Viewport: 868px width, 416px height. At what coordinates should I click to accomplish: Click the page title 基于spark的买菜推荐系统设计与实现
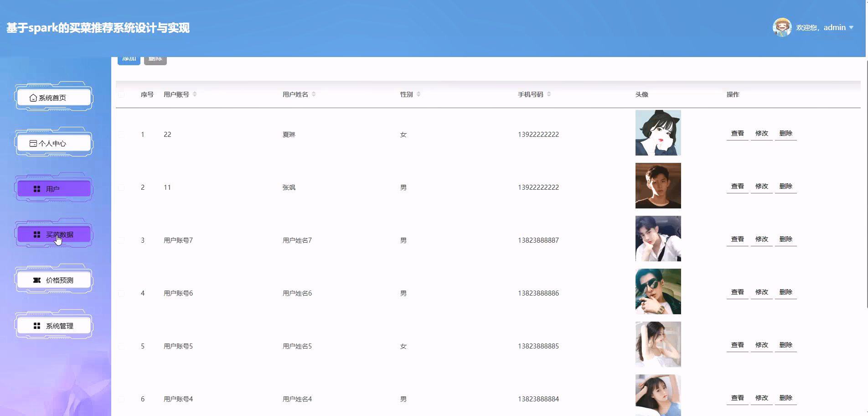click(98, 28)
